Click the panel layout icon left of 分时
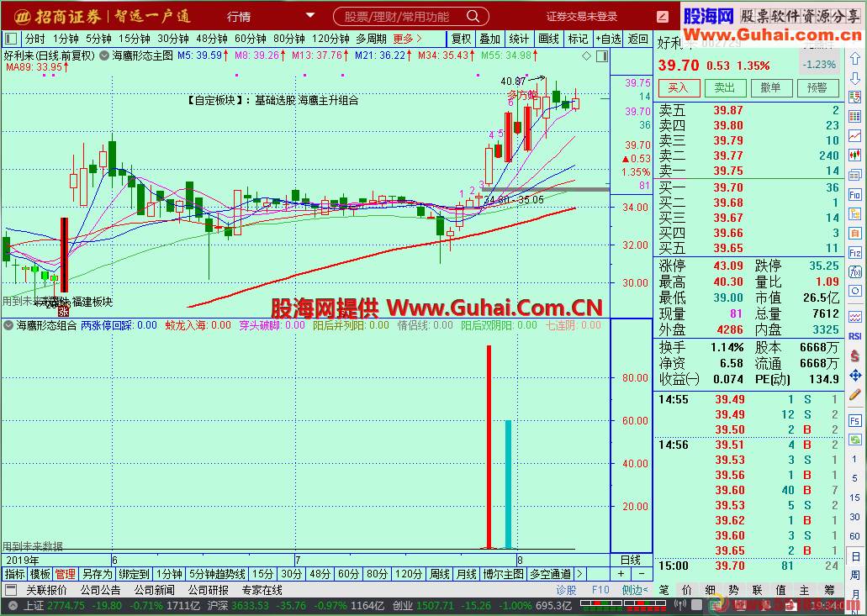The width and height of the screenshot is (867, 616). click(x=11, y=39)
